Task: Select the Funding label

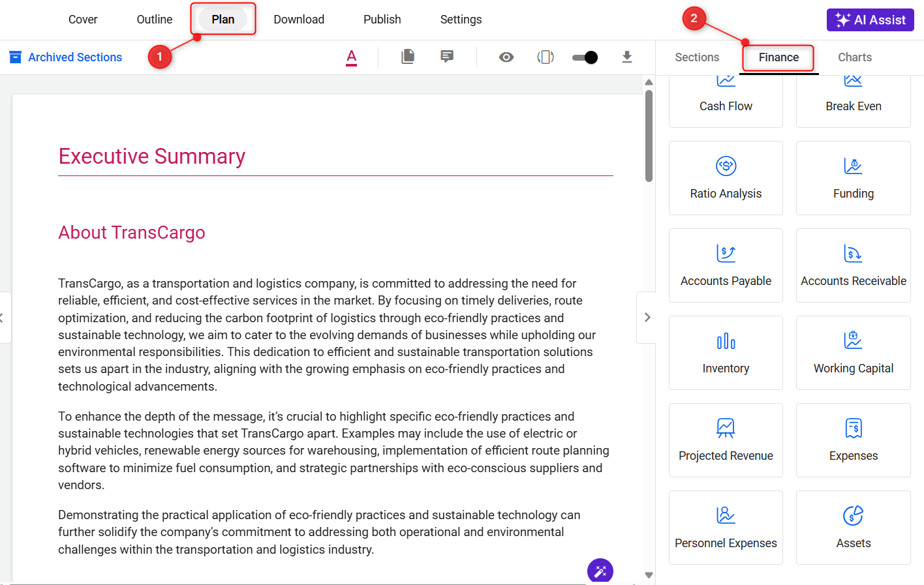Action: 854,194
